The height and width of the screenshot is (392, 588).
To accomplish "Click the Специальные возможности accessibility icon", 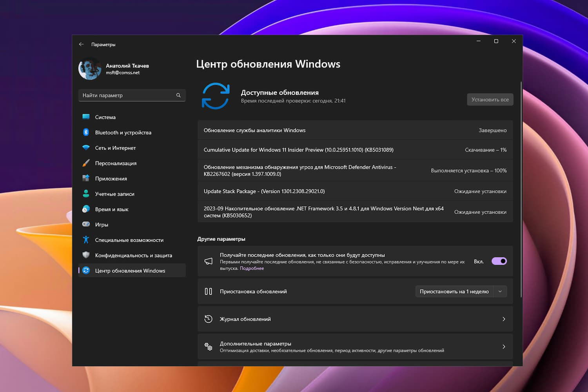I will click(86, 240).
